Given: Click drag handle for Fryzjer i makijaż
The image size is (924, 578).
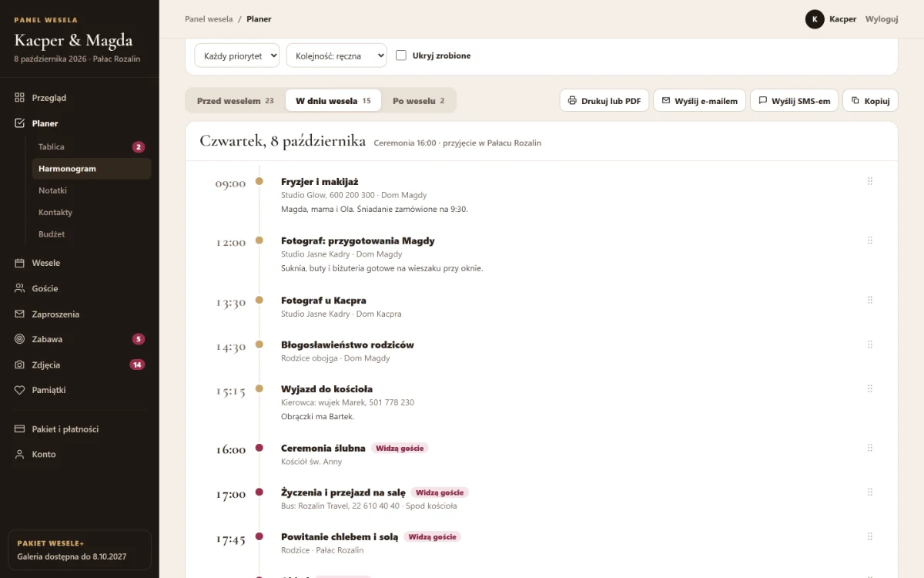Looking at the screenshot, I should click(870, 181).
